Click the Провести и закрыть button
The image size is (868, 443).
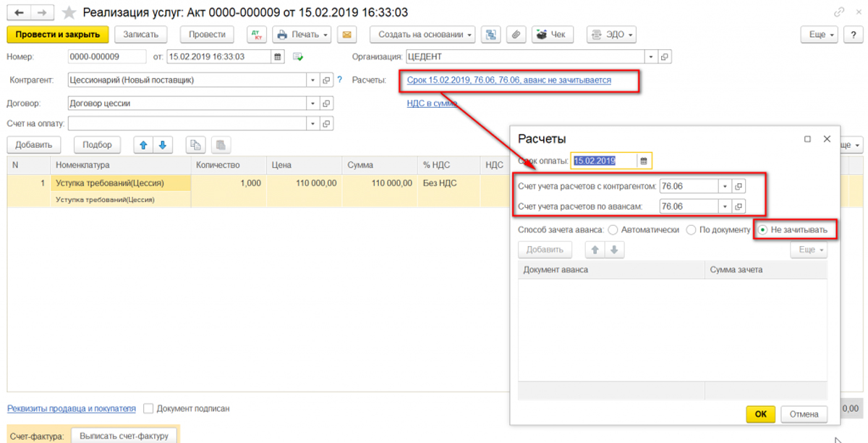58,34
